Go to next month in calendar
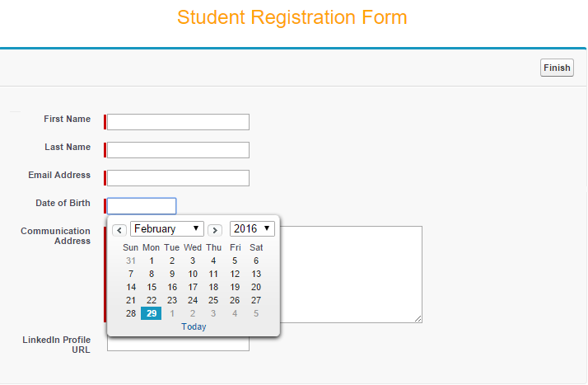This screenshot has height=385, width=588. click(215, 230)
